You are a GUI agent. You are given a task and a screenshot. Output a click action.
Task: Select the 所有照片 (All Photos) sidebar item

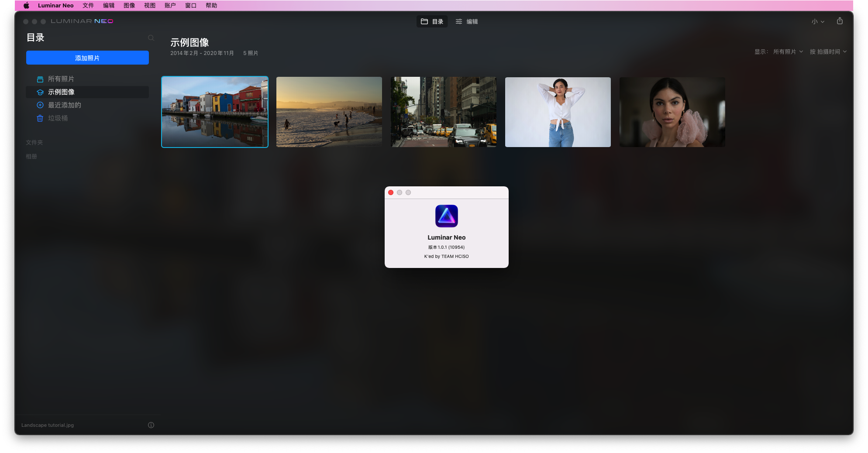point(61,79)
